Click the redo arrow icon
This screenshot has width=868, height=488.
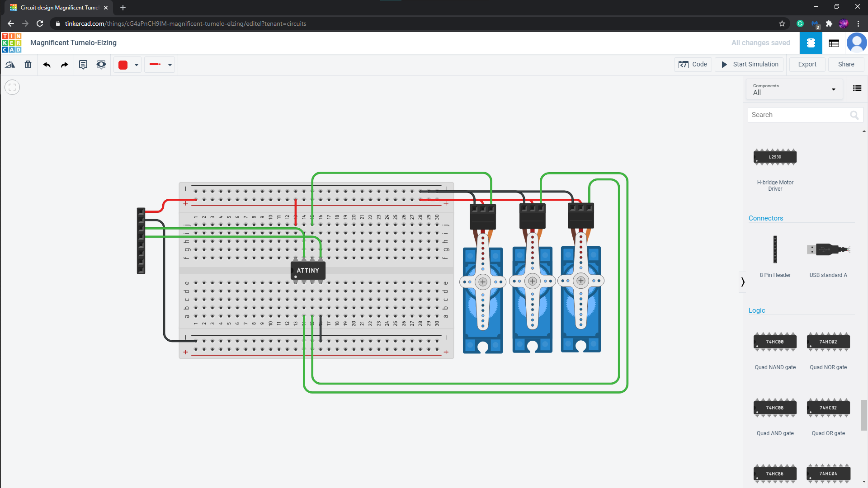64,64
